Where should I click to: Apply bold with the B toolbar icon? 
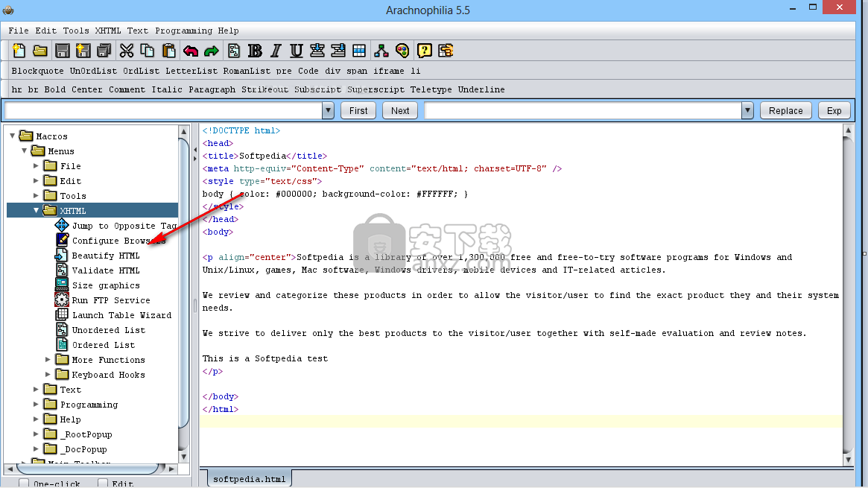255,51
